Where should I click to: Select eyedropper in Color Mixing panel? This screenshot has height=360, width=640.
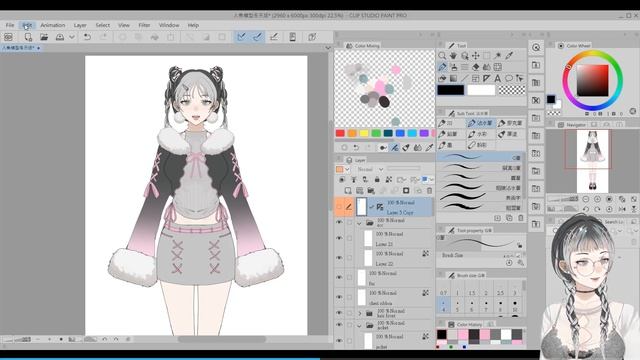(x=429, y=148)
